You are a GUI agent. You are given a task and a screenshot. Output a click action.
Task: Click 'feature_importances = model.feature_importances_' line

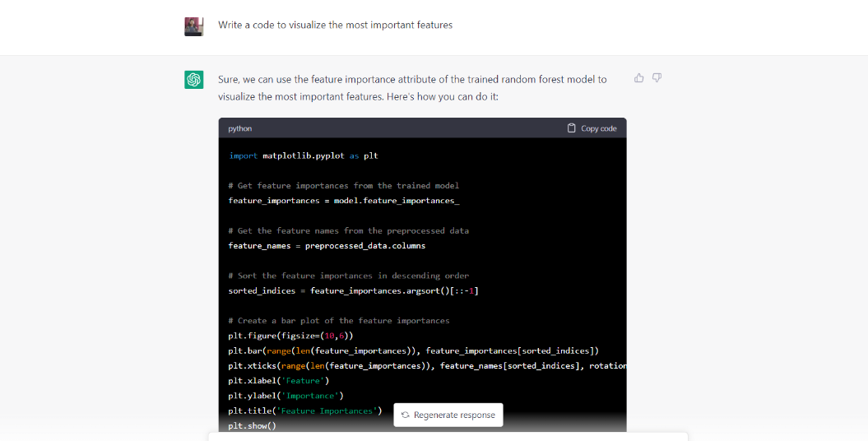pyautogui.click(x=344, y=200)
